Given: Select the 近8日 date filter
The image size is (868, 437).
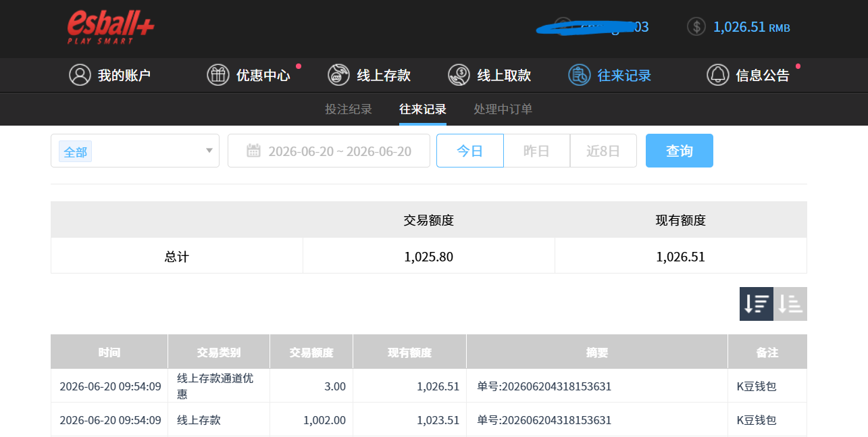Looking at the screenshot, I should (x=603, y=151).
